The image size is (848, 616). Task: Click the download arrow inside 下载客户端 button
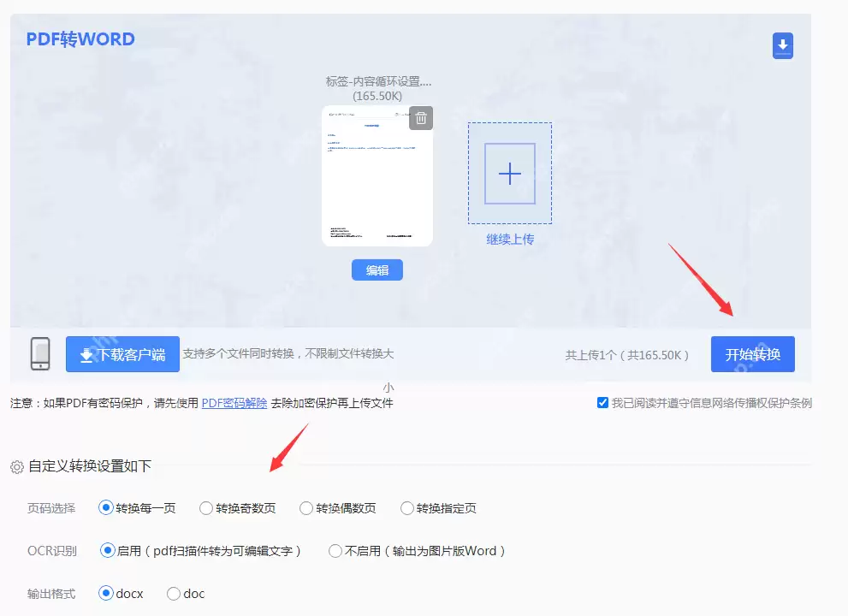86,353
